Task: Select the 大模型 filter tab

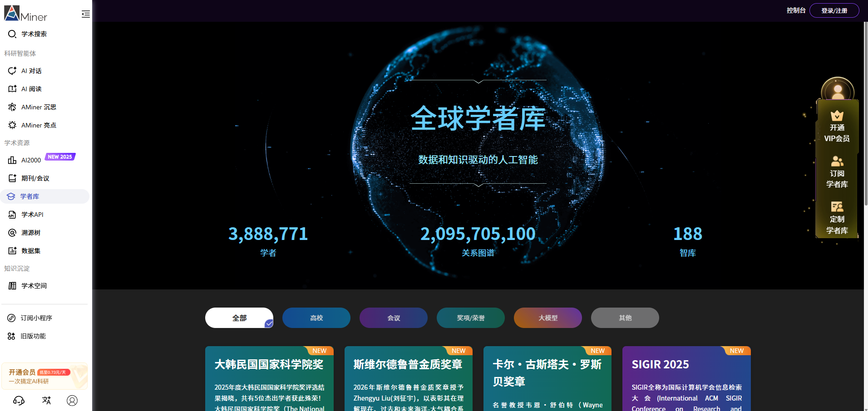Action: click(x=548, y=318)
